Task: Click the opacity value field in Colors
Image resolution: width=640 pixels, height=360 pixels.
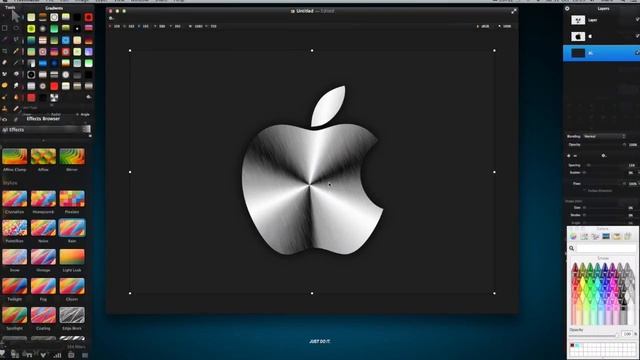Action: (x=628, y=334)
